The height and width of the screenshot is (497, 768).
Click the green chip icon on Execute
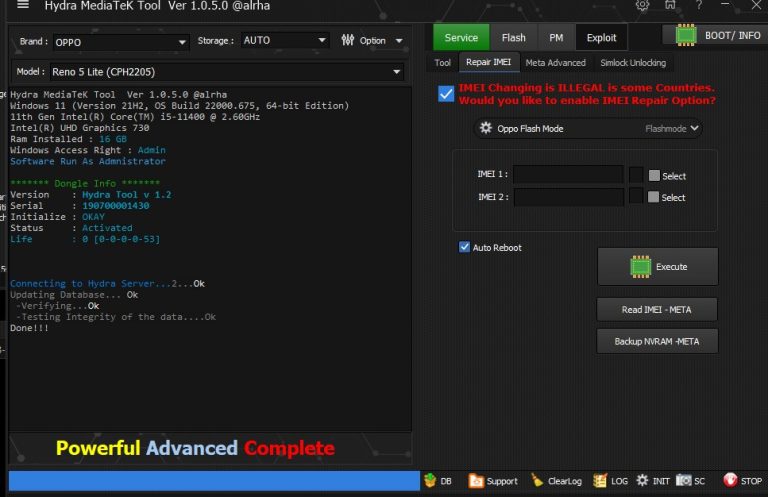(640, 267)
